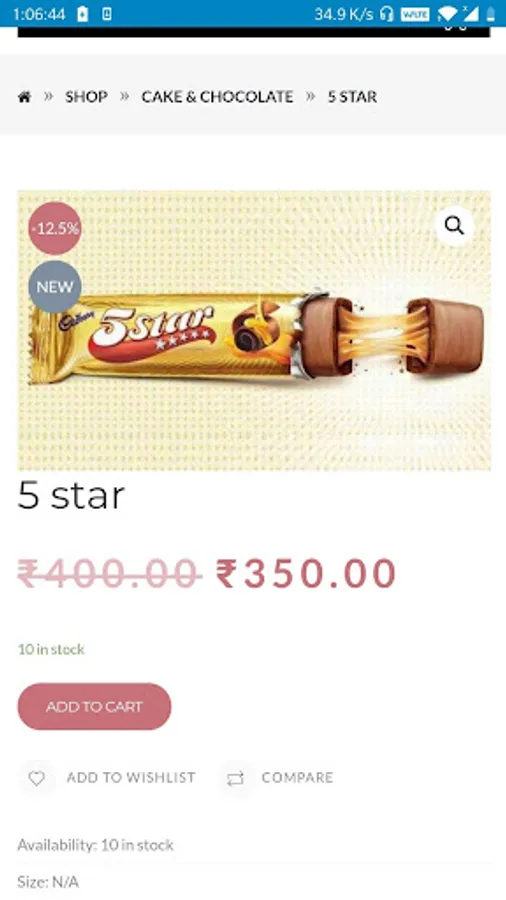Image resolution: width=506 pixels, height=900 pixels.
Task: Select the 5 STAR breadcrumb item
Action: (x=352, y=97)
